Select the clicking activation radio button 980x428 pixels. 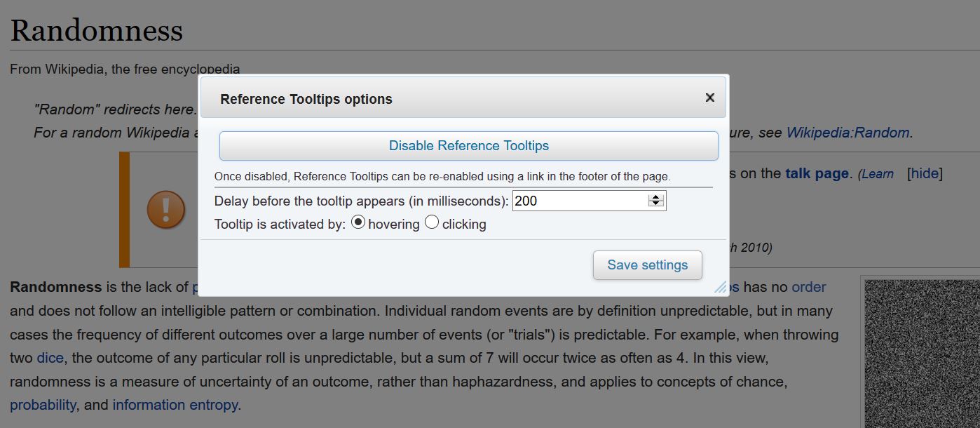(432, 223)
